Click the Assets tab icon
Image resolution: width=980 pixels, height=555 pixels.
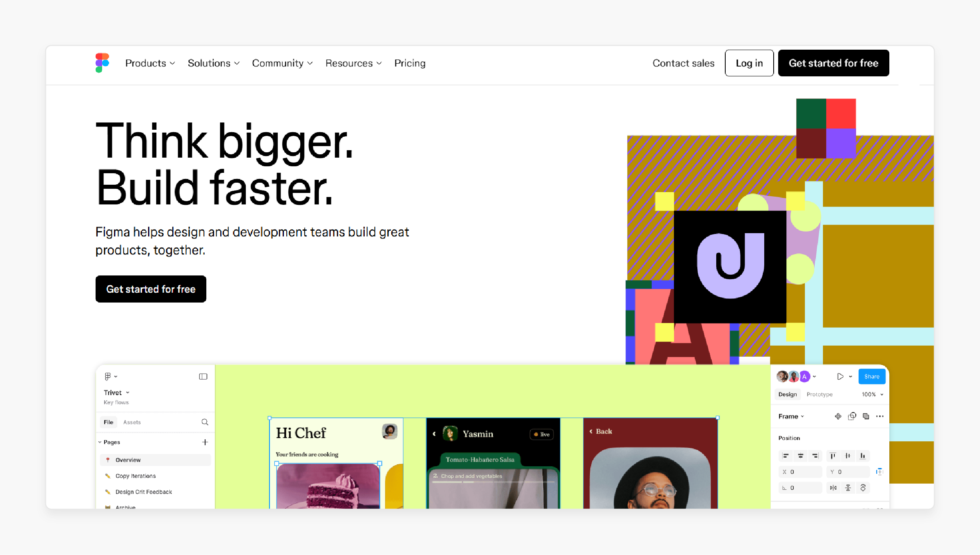point(132,422)
